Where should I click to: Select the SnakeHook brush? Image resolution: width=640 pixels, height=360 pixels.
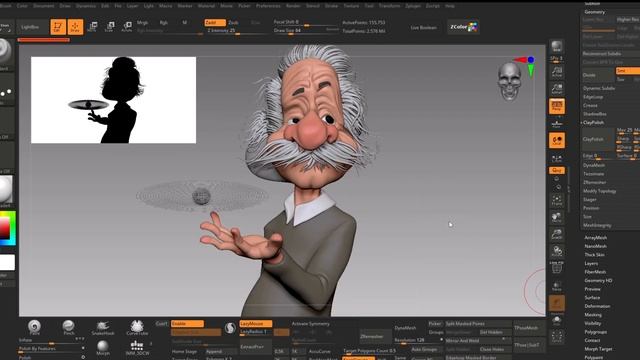click(x=102, y=327)
